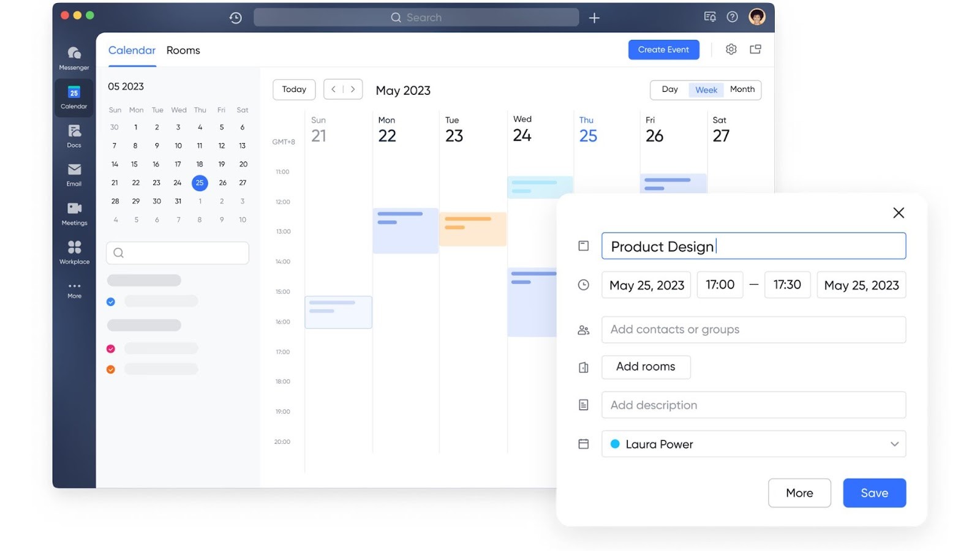Select the Meetings icon in the sidebar
Viewport: 980px width, 551px height.
click(73, 212)
